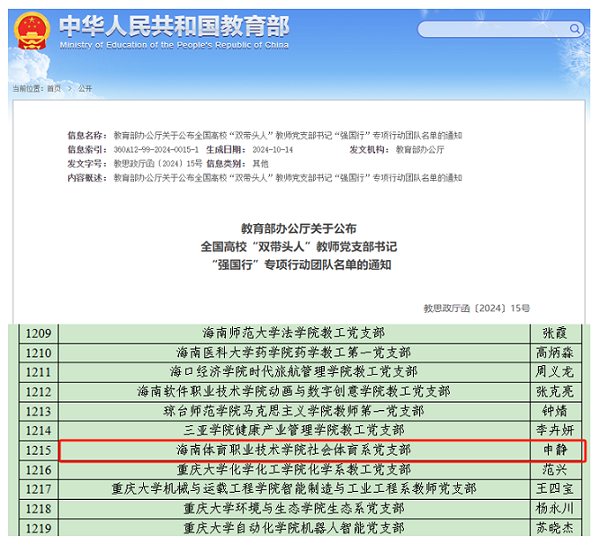Click the name 周义龙

[555, 372]
